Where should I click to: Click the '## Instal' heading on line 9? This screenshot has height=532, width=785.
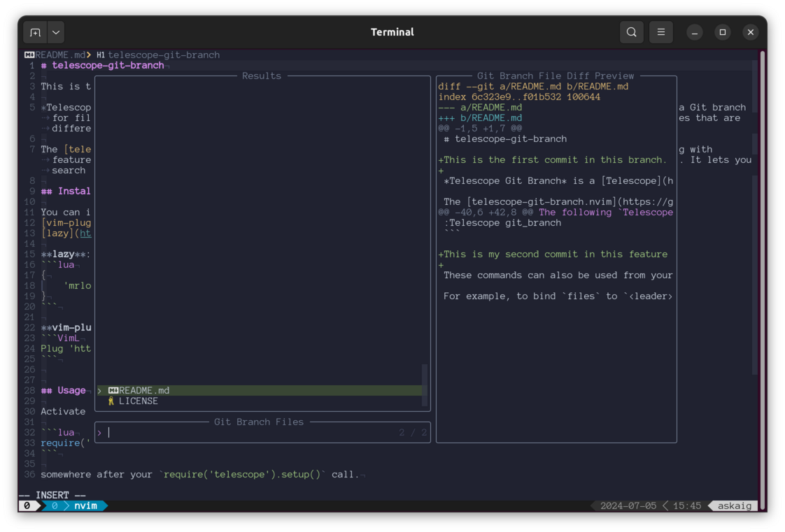[66, 192]
